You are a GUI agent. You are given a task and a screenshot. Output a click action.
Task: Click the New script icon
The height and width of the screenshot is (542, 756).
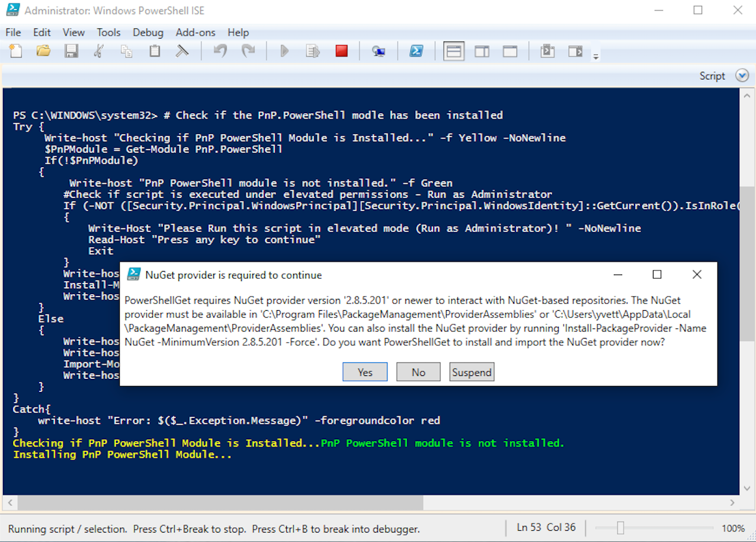click(15, 51)
